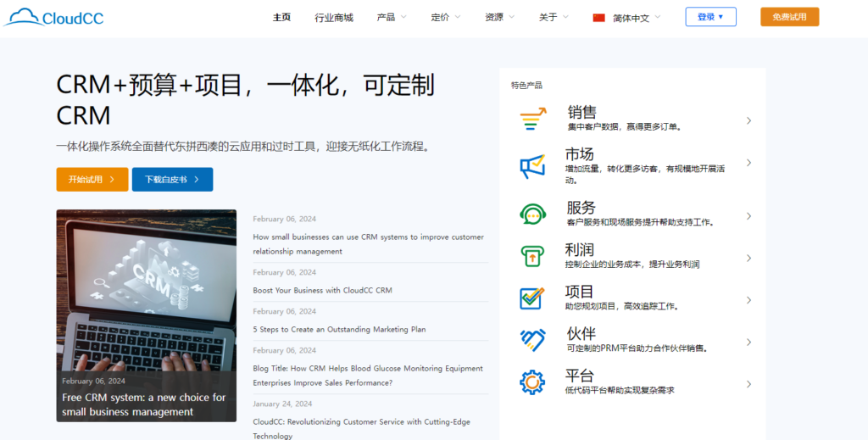
Task: Click the 伙伴 product heading
Action: [x=581, y=334]
